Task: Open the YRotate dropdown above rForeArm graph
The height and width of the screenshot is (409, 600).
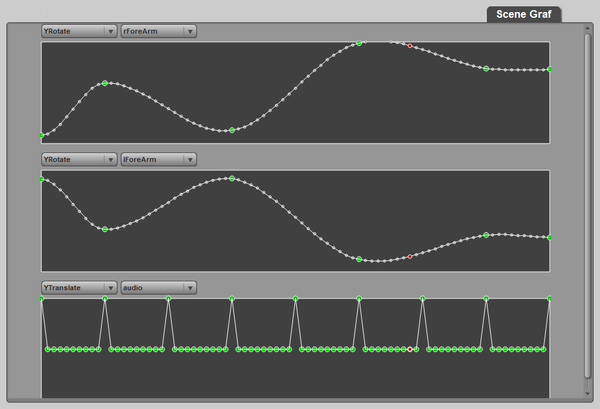Action: point(79,31)
